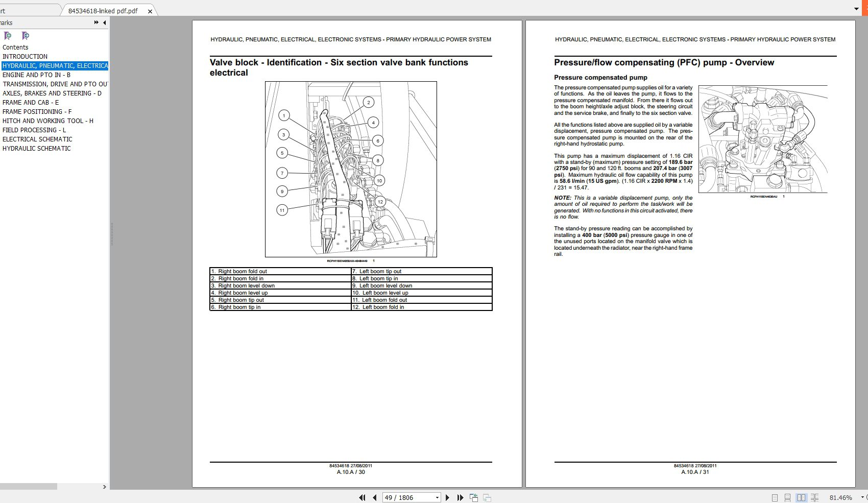Open the page number dropdown
This screenshot has height=503, width=868.
437,497
